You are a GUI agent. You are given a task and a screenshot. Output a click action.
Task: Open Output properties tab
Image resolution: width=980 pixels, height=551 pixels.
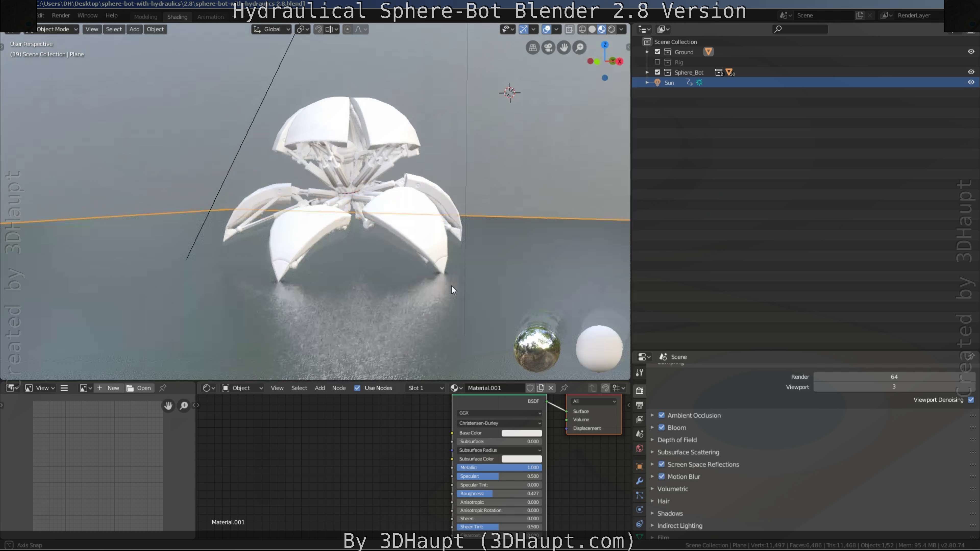tap(640, 405)
